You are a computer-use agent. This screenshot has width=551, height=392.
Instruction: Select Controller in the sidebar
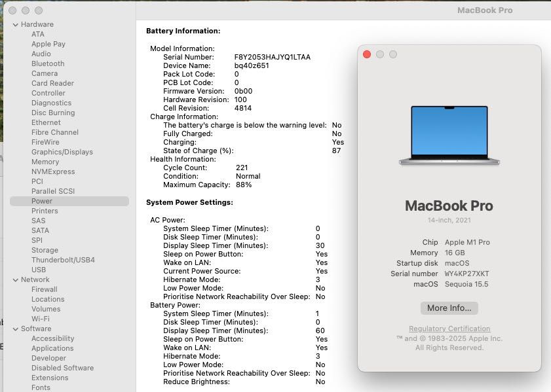48,93
